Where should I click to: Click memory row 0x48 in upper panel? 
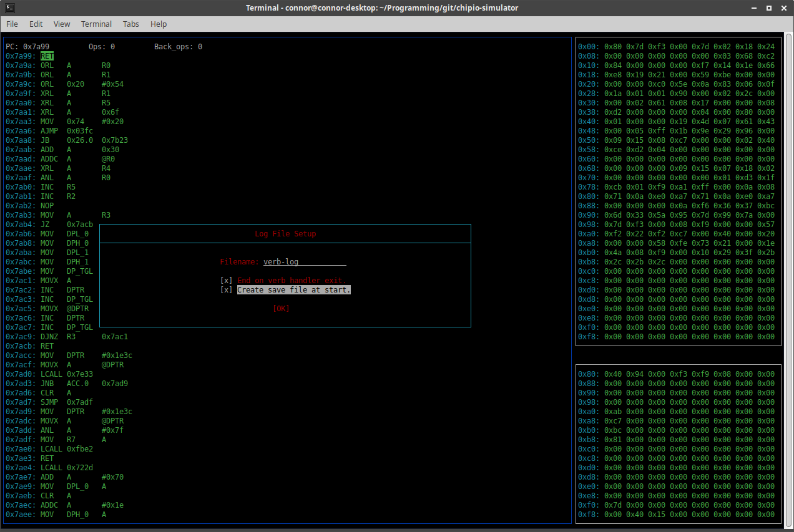[676, 131]
